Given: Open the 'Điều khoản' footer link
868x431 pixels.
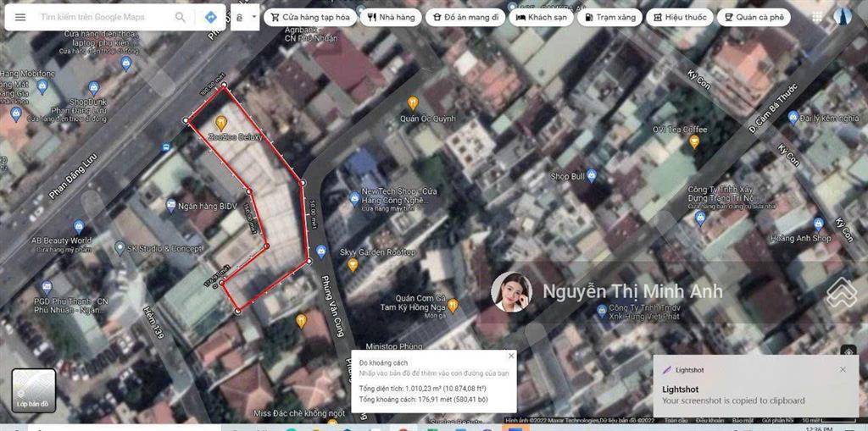Looking at the screenshot, I should pos(708,421).
